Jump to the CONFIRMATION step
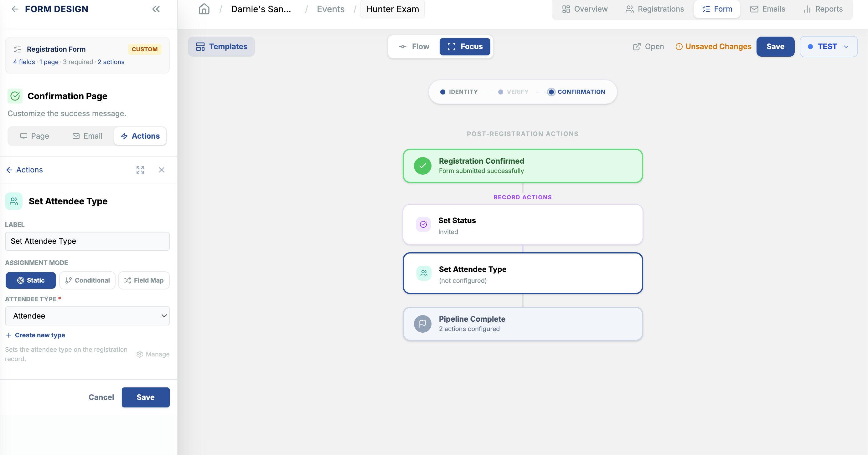The image size is (868, 455). (x=576, y=92)
